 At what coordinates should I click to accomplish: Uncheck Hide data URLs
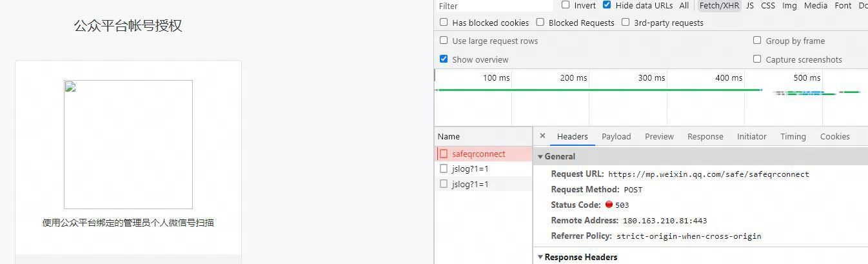pos(607,5)
